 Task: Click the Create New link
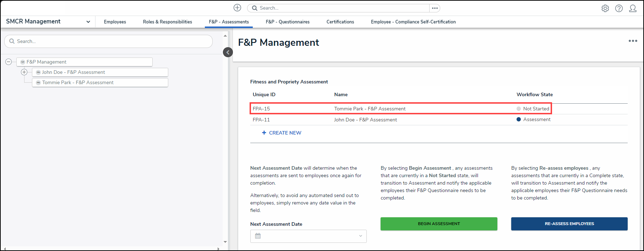click(x=282, y=133)
